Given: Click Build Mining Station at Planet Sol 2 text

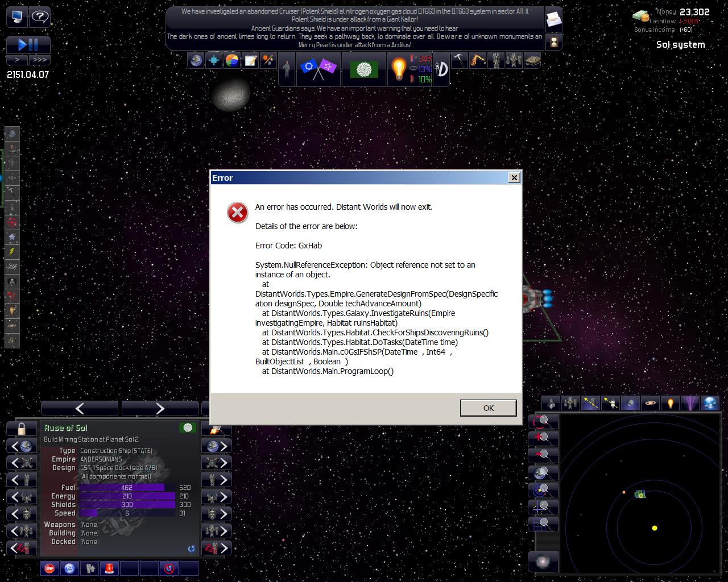Looking at the screenshot, I should click(91, 439).
